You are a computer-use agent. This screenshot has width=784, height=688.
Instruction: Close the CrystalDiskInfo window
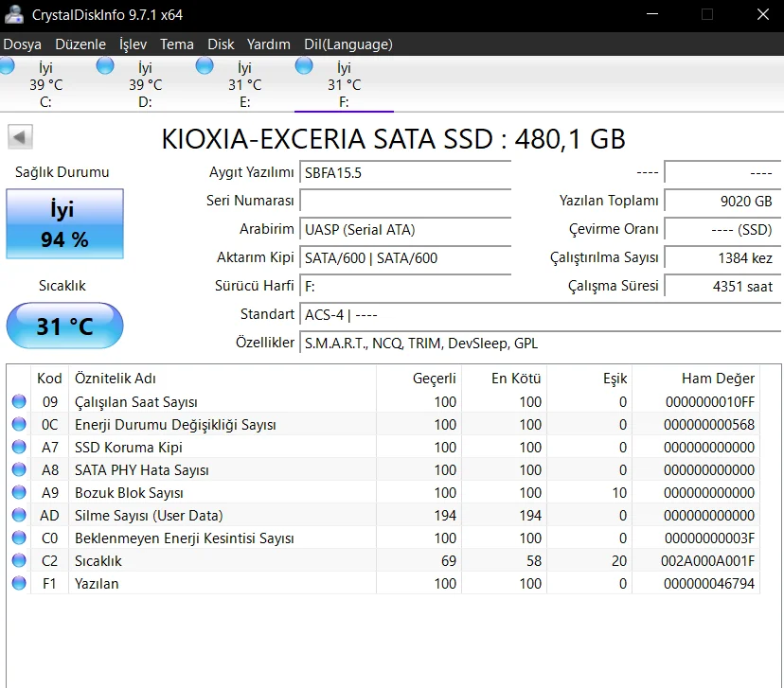762,14
